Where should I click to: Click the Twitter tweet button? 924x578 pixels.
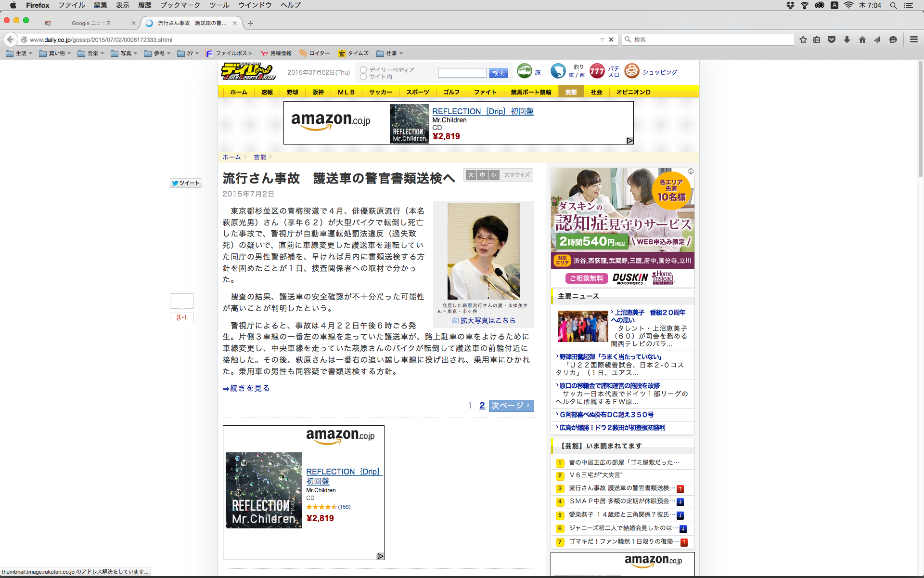186,183
